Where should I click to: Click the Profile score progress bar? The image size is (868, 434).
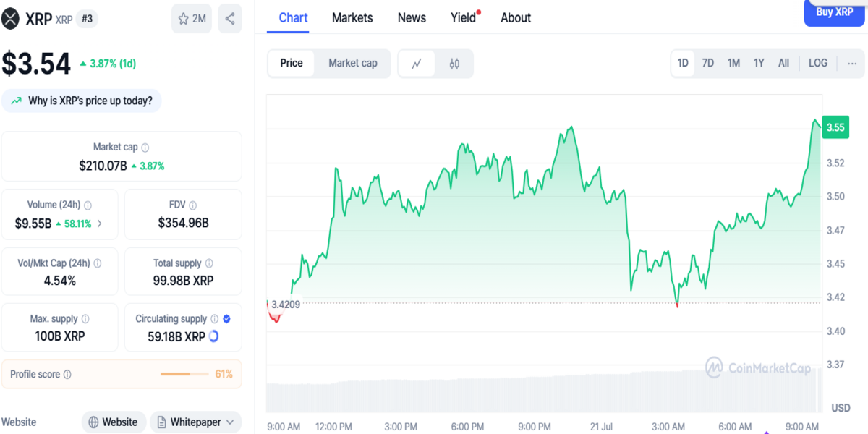coord(185,374)
